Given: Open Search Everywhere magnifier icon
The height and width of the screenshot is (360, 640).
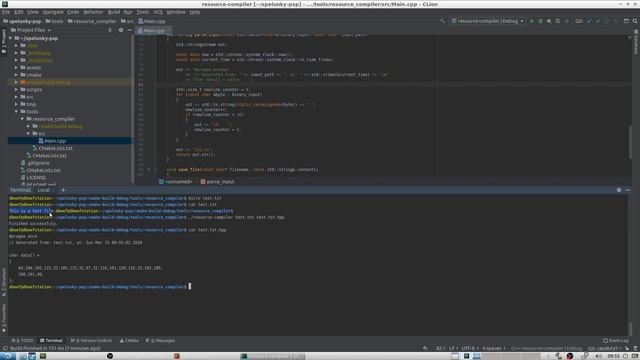Looking at the screenshot, I should click(635, 21).
